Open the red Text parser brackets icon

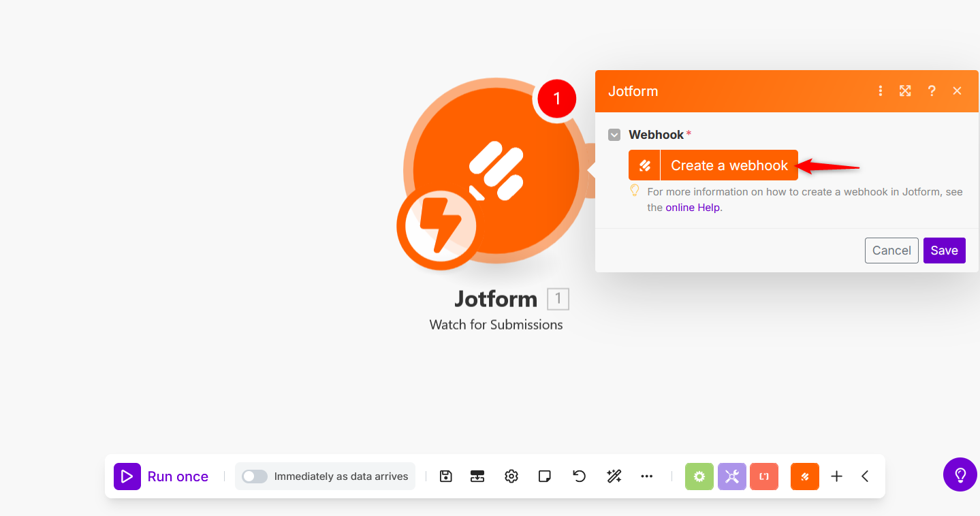coord(764,477)
